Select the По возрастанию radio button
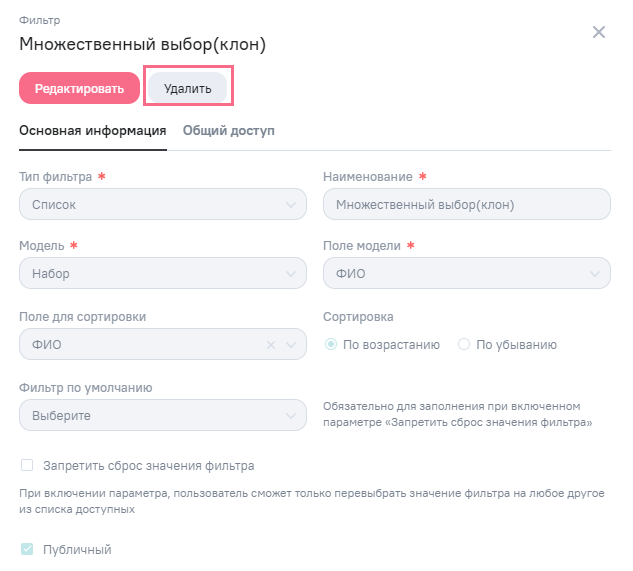The height and width of the screenshot is (571, 633). click(x=331, y=345)
